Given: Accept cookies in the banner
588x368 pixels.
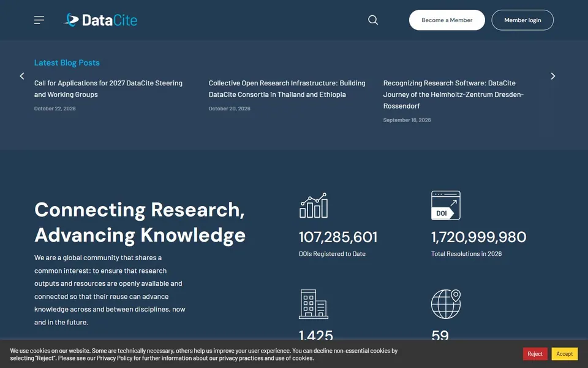Looking at the screenshot, I should pos(564,354).
